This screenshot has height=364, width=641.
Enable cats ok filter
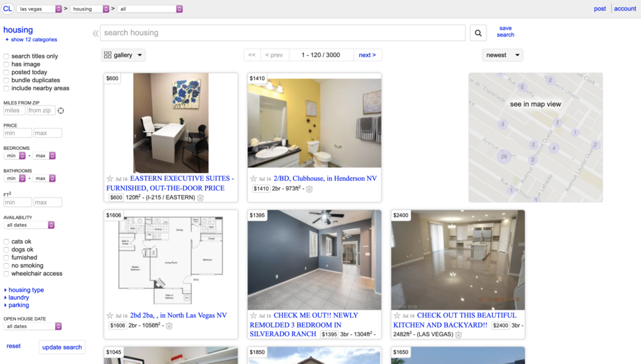(6, 241)
